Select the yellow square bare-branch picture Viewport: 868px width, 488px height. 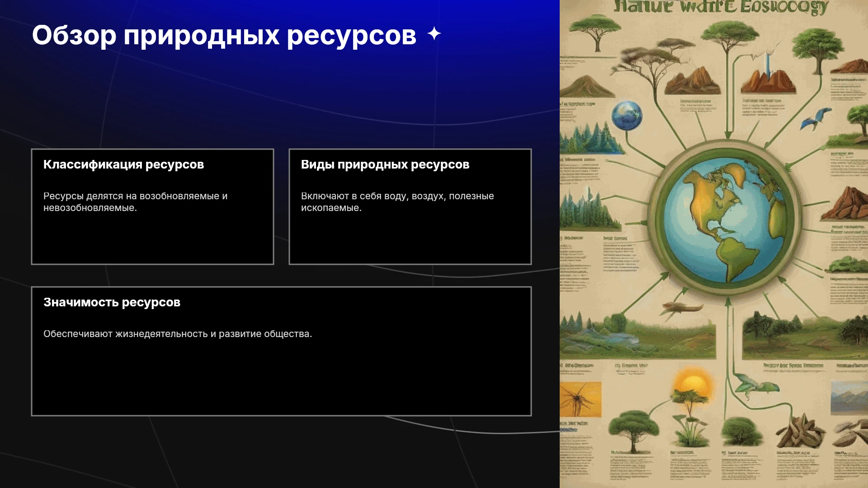[580, 399]
